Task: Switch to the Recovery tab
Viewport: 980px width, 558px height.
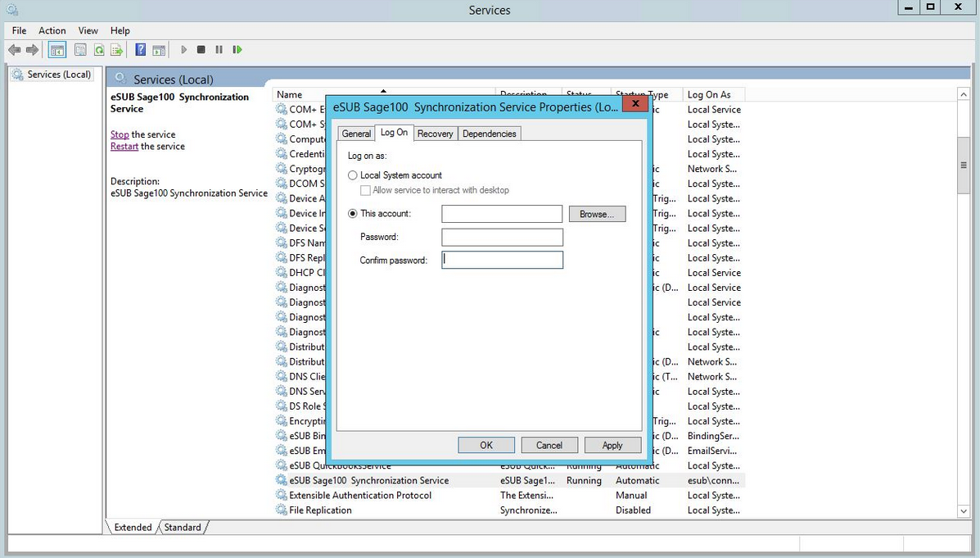Action: tap(435, 134)
